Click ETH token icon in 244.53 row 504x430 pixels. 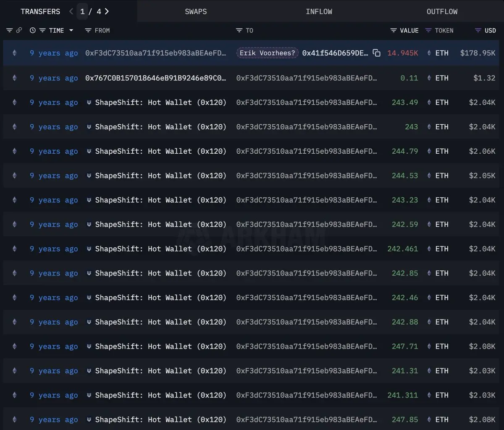pyautogui.click(x=429, y=176)
